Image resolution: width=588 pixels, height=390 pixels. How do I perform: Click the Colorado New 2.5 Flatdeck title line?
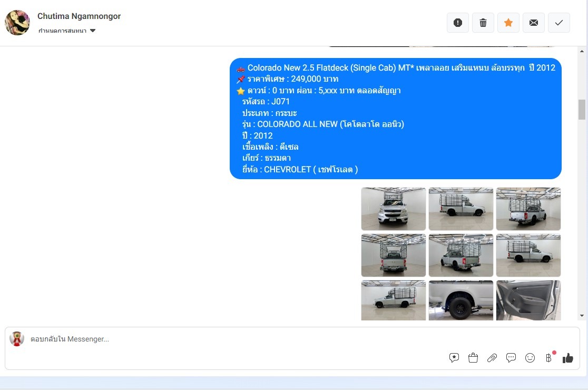(396, 68)
